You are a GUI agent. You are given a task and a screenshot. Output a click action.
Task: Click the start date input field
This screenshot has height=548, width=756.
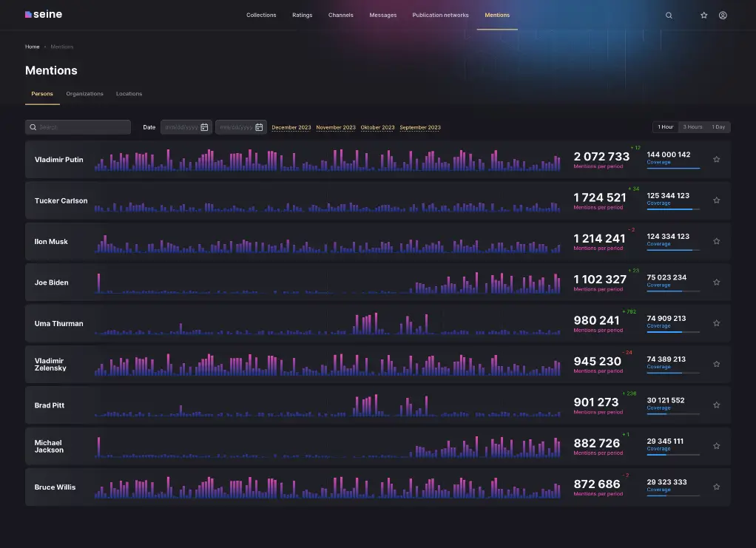[186, 127]
